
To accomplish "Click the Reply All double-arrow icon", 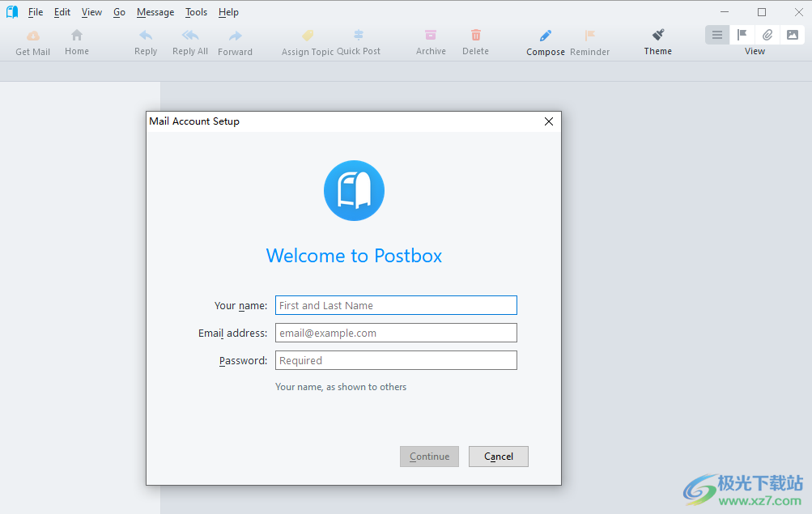I will tap(190, 35).
